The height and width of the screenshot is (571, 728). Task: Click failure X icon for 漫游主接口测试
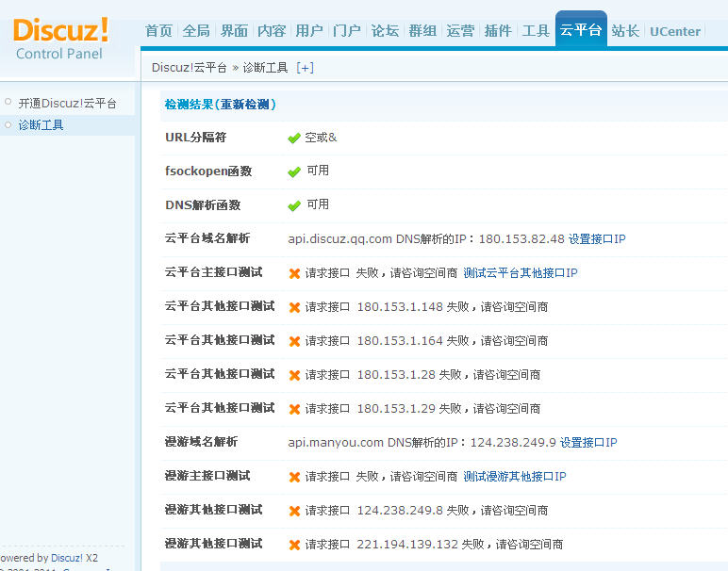pyautogui.click(x=294, y=478)
